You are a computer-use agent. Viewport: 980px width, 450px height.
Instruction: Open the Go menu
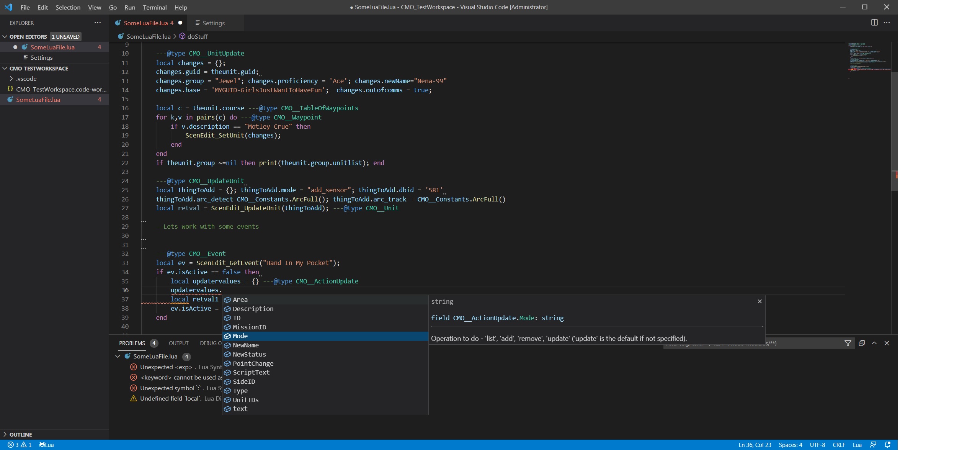click(113, 7)
